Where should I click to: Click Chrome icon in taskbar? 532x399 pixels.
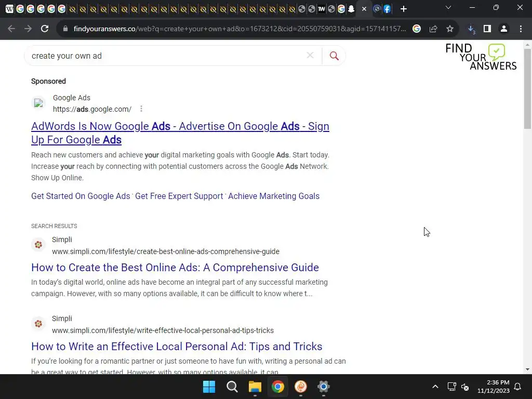coord(278,387)
